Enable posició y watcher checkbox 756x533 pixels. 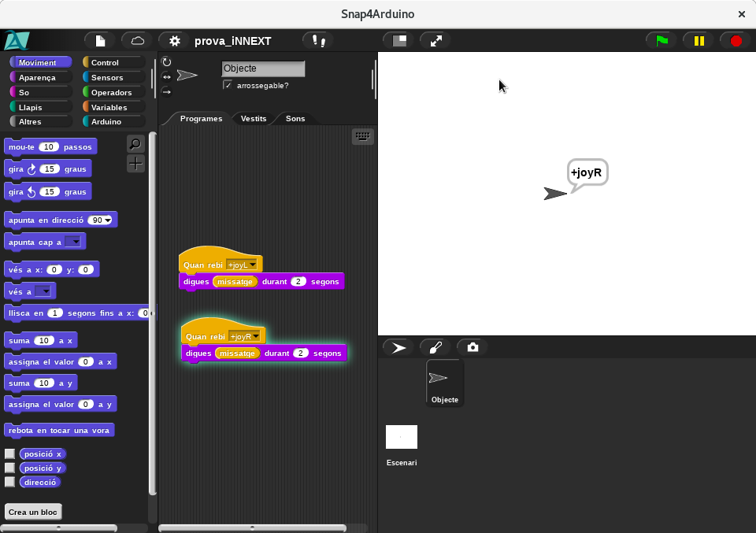coord(9,468)
